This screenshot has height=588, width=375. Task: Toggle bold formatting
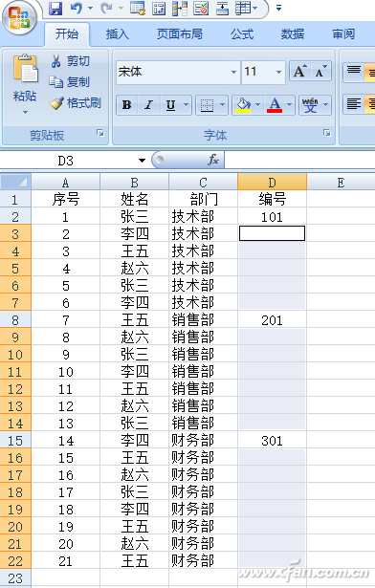tap(127, 105)
